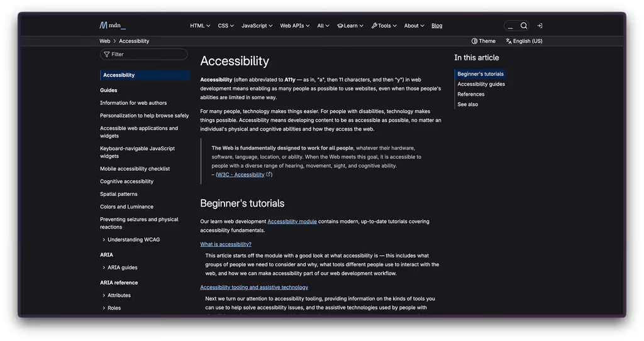Expand the Roles tree item
The image size is (644, 341).
104,308
